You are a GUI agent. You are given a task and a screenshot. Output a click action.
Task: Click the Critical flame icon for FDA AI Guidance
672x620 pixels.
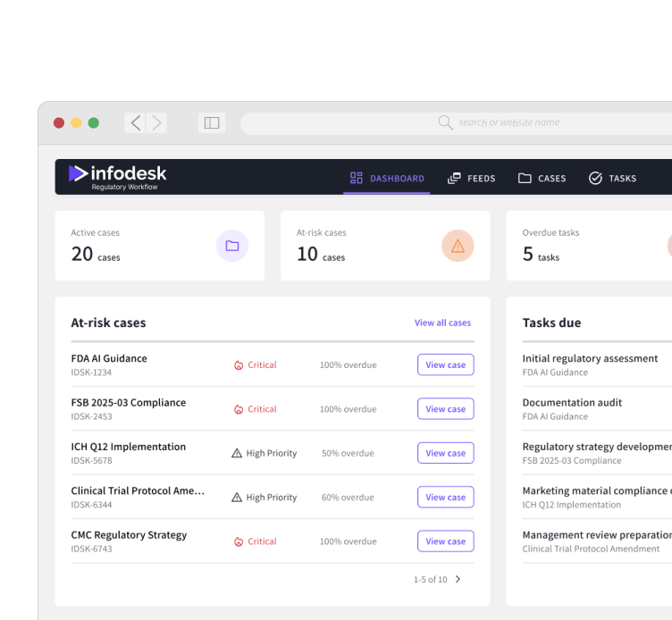pos(239,365)
